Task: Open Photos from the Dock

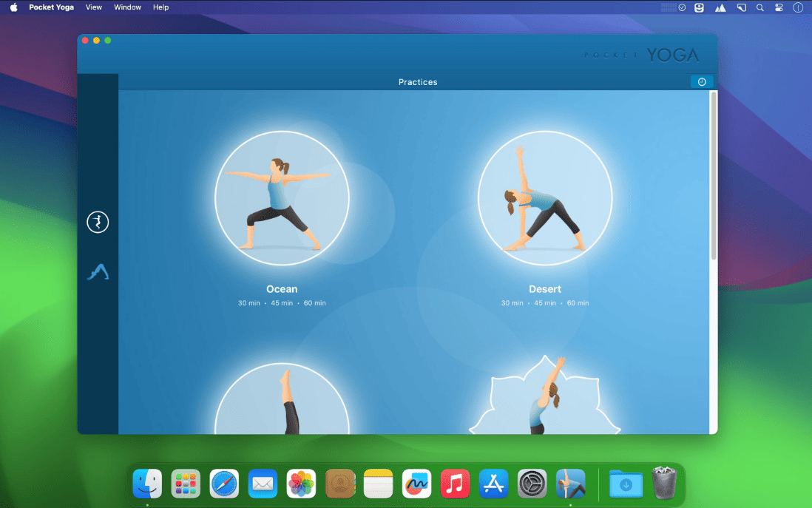Action: 301,484
